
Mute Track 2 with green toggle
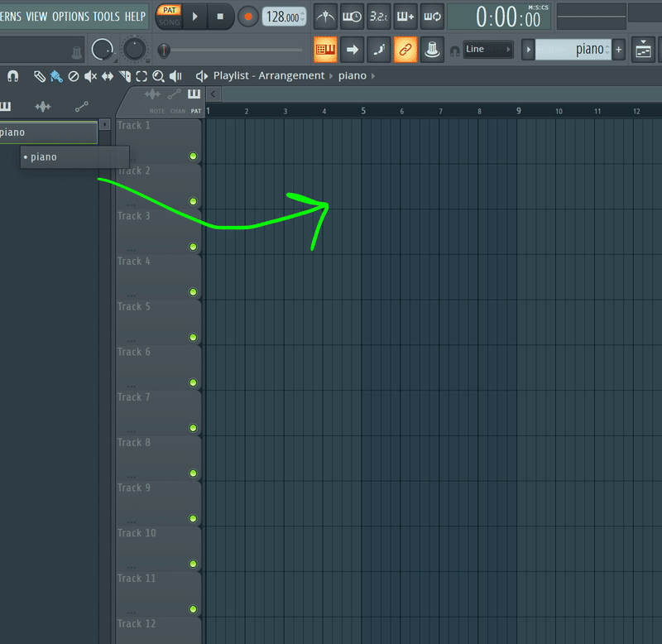click(x=193, y=201)
